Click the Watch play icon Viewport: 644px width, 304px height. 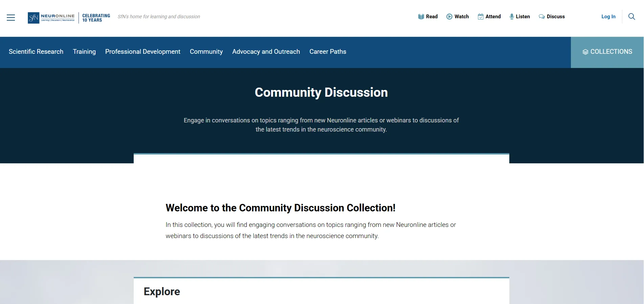[449, 17]
